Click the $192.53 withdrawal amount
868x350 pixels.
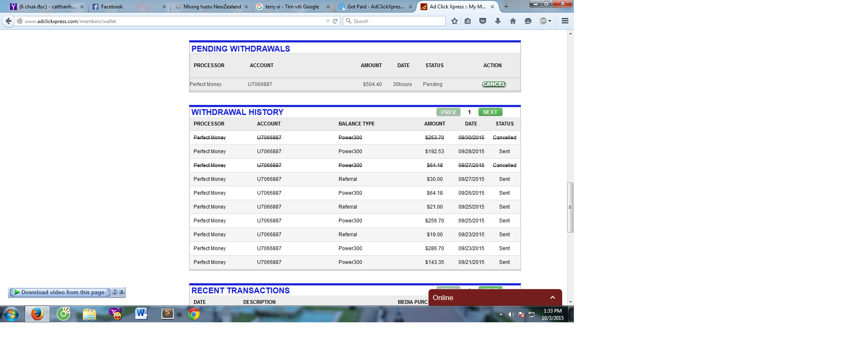tap(434, 151)
